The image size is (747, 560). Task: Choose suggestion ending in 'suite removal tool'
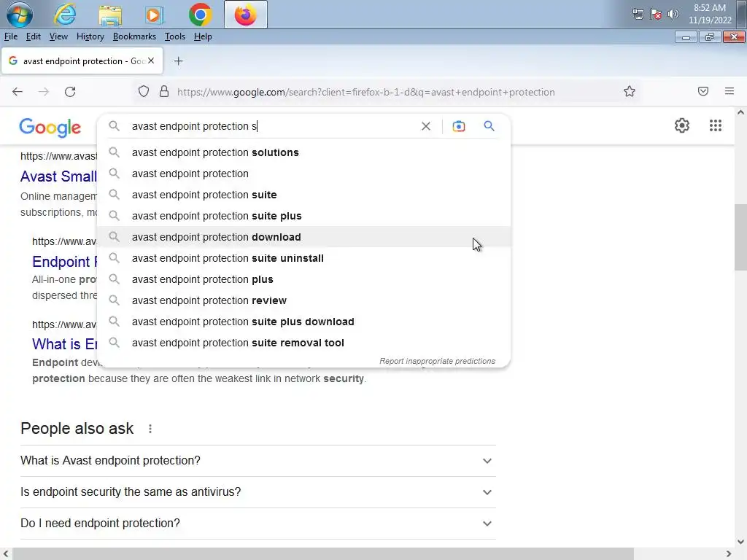tap(303, 343)
